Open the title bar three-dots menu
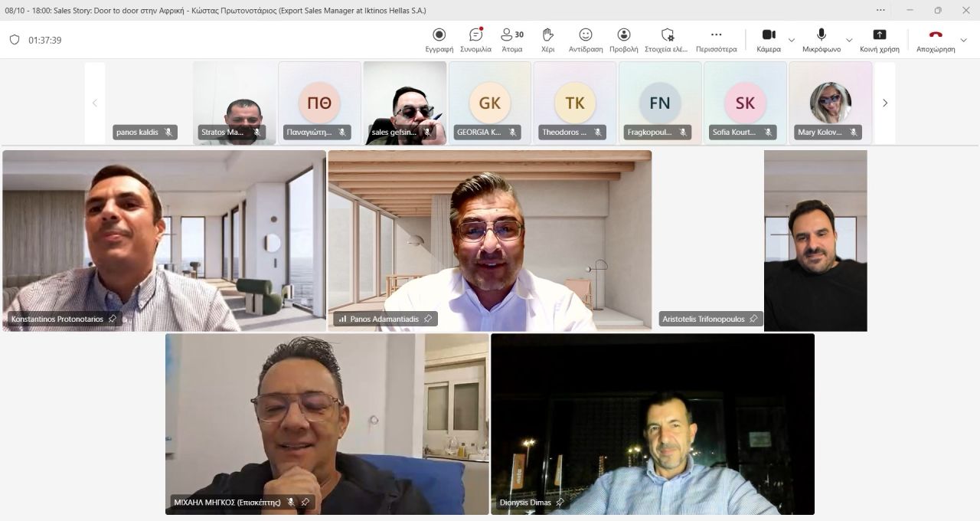The height and width of the screenshot is (521, 980). point(880,10)
